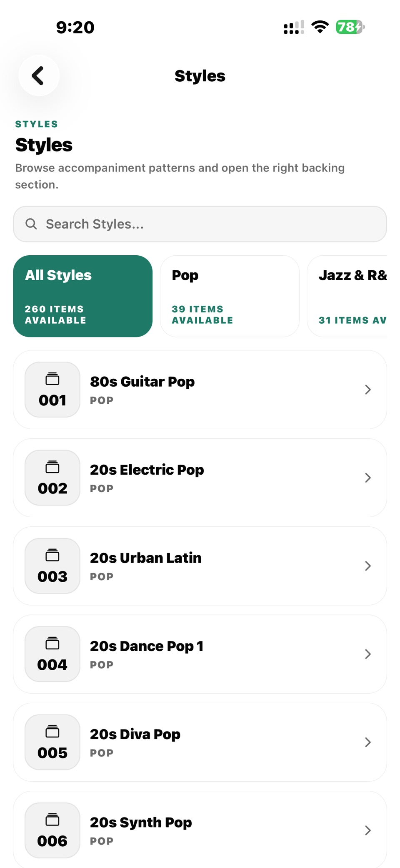The height and width of the screenshot is (868, 400).
Task: Switch to the Jazz & R&B category
Action: (x=347, y=296)
